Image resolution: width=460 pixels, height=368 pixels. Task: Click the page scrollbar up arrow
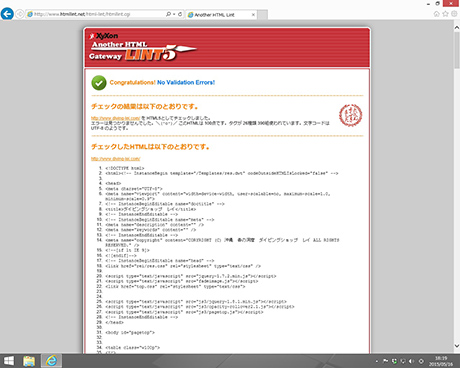pos(457,28)
